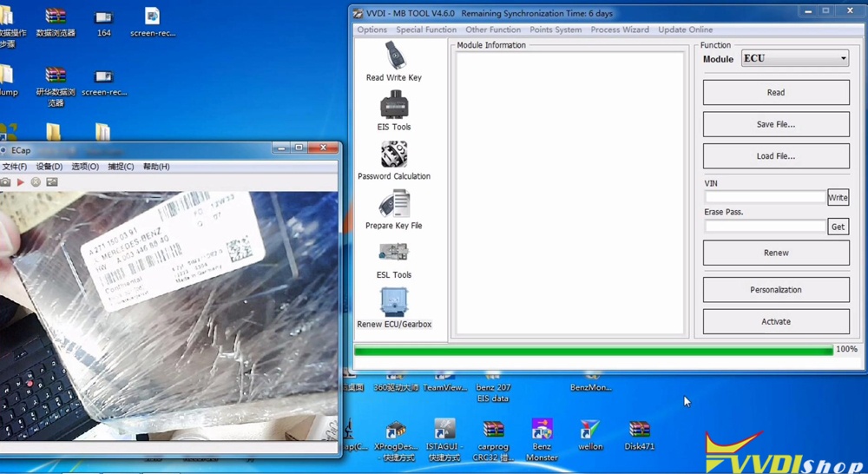Screen dimensions: 868x474
Task: Select the screen-rec icon beside 研华数据浏览器
Action: (x=104, y=83)
